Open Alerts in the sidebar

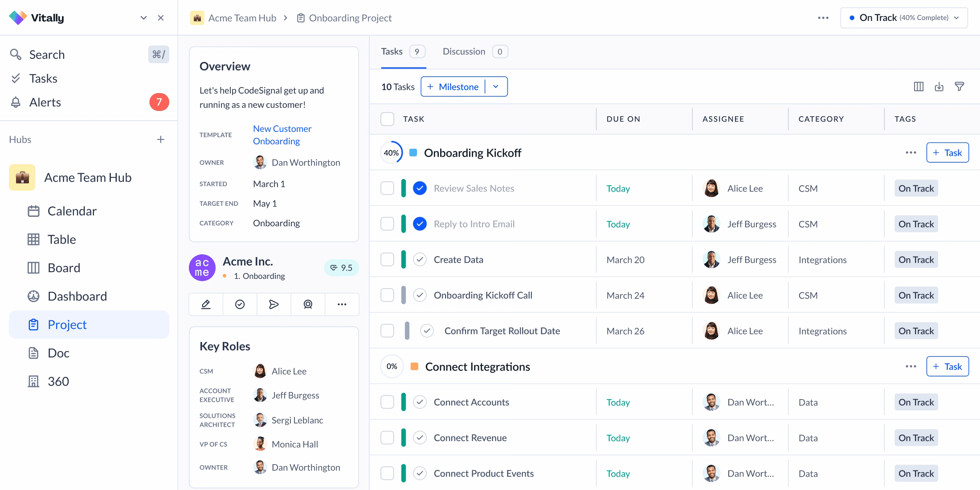click(45, 102)
